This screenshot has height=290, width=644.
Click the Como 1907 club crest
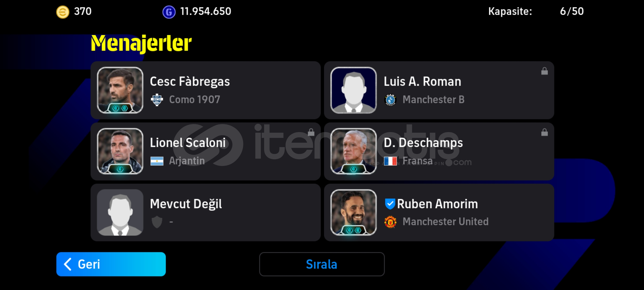(157, 100)
